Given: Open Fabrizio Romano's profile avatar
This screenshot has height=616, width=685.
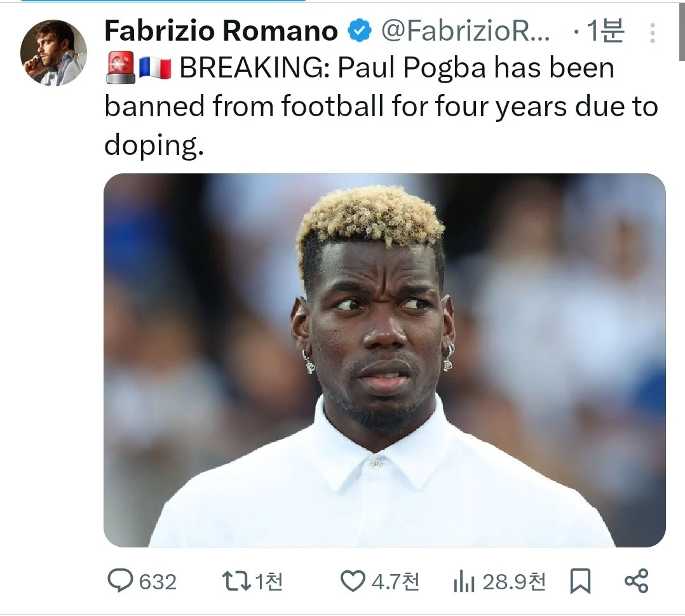Looking at the screenshot, I should pyautogui.click(x=53, y=52).
